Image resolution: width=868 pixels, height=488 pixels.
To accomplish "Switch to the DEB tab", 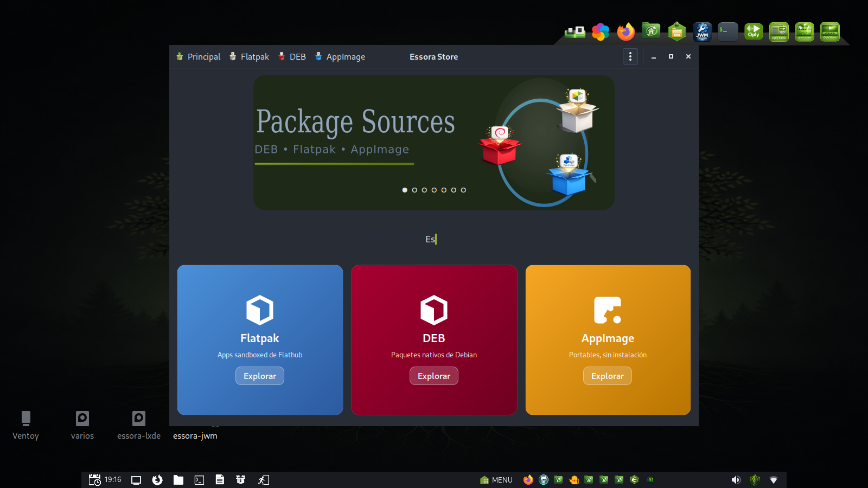I will point(292,56).
